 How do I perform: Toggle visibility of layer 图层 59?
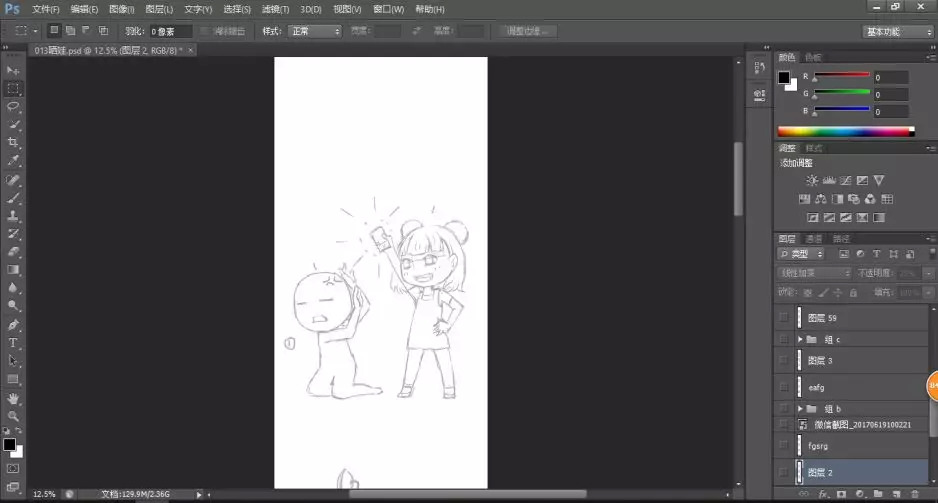784,318
